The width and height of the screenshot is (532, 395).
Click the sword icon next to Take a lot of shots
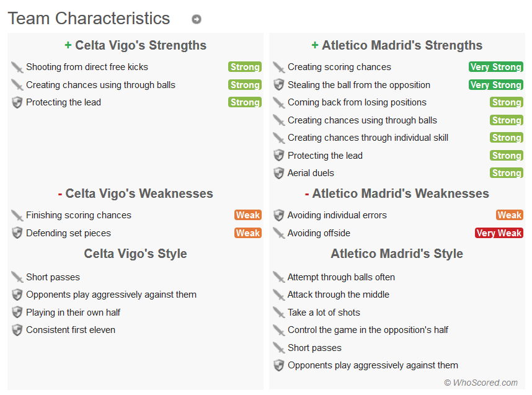(x=278, y=313)
